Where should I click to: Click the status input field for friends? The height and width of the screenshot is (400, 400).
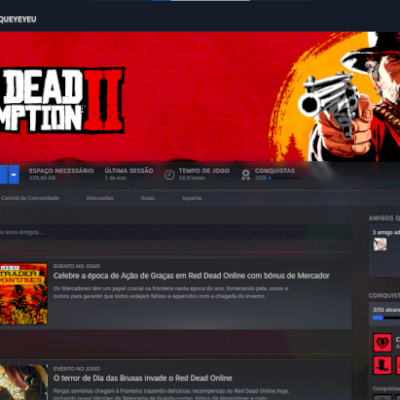(x=176, y=232)
